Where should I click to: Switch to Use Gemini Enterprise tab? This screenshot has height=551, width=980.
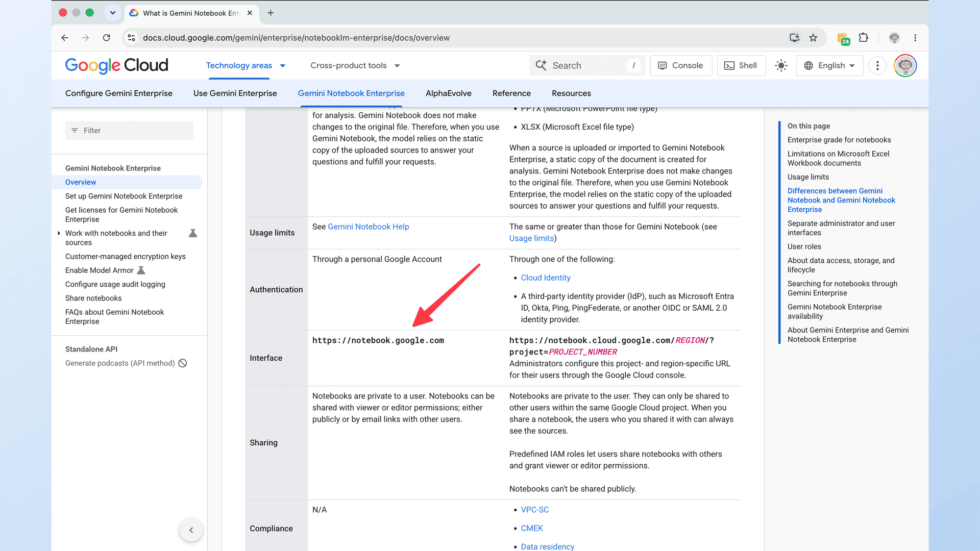(x=235, y=93)
